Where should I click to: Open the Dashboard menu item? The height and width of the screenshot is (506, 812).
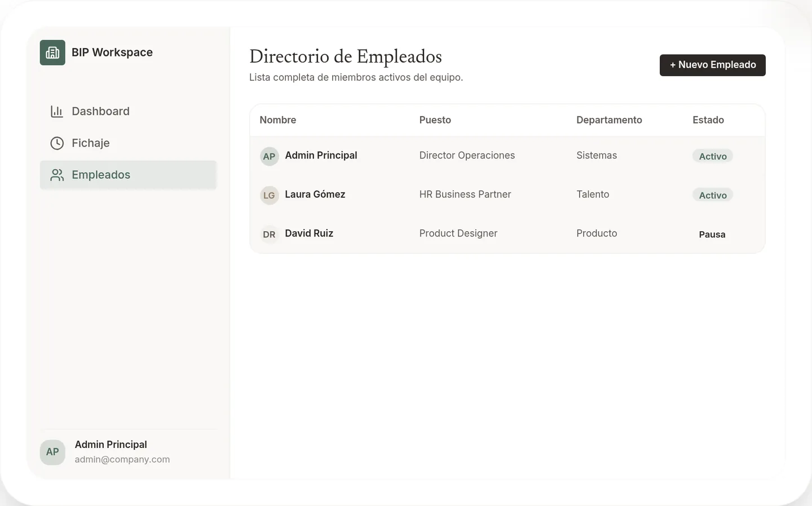(x=128, y=111)
